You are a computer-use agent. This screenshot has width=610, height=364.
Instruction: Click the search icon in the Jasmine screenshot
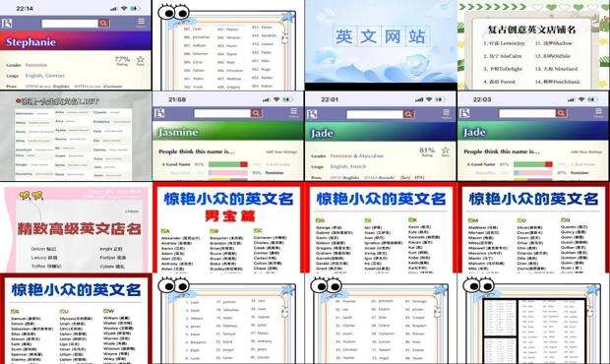coord(256,113)
